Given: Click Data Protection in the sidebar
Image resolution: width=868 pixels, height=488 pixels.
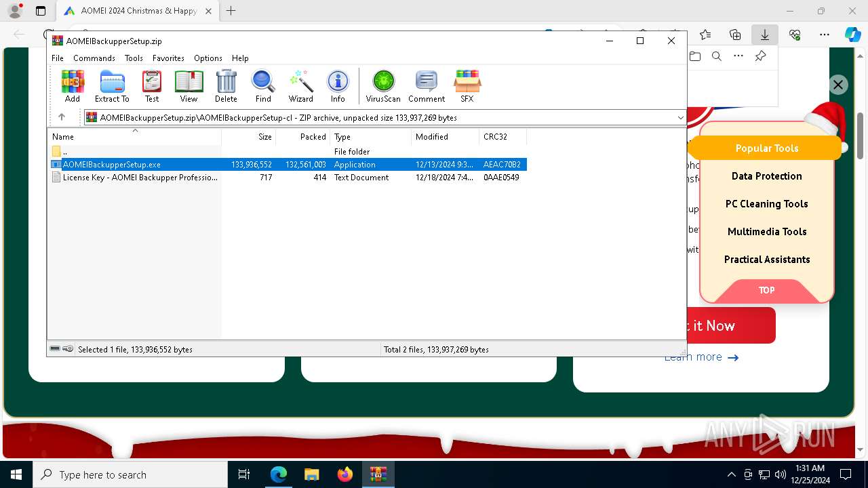Looking at the screenshot, I should [767, 176].
